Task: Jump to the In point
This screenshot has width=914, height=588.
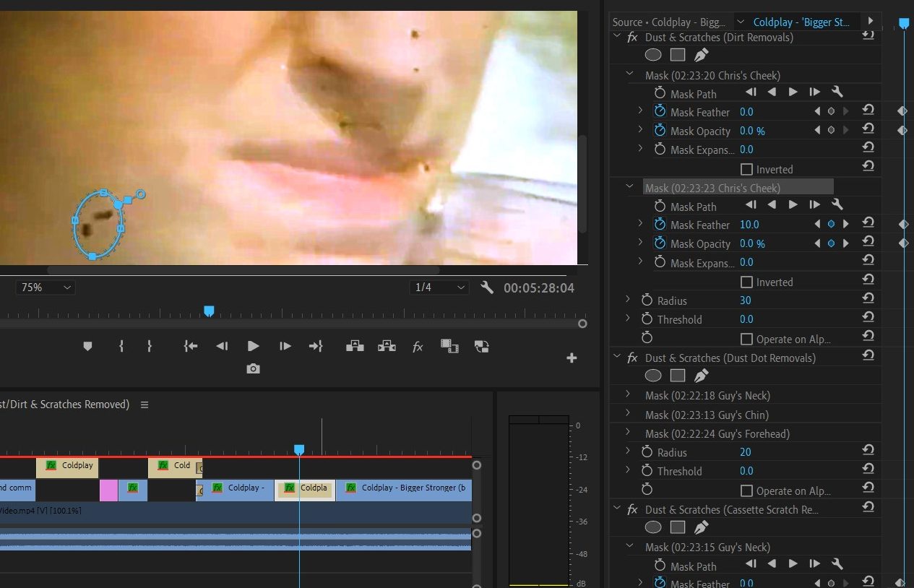Action: (191, 347)
